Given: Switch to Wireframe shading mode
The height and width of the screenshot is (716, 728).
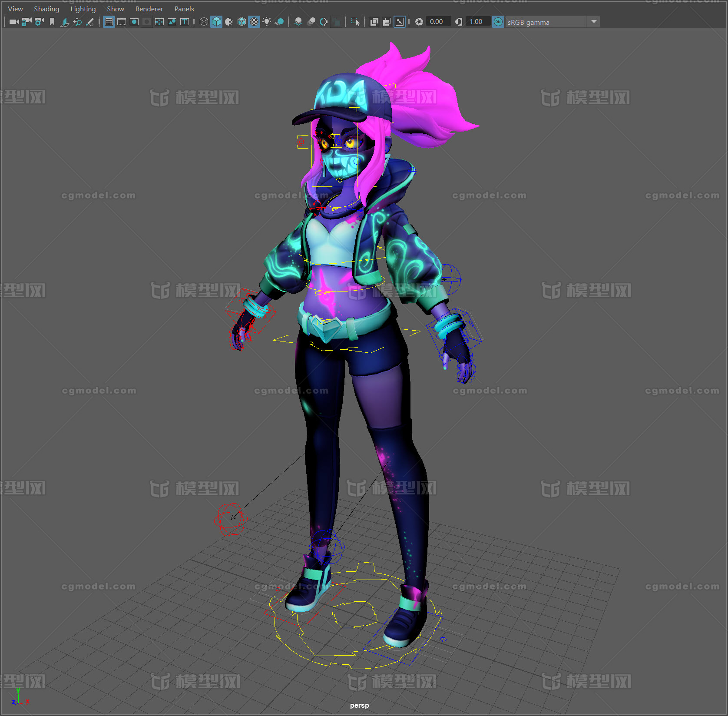Looking at the screenshot, I should 204,22.
